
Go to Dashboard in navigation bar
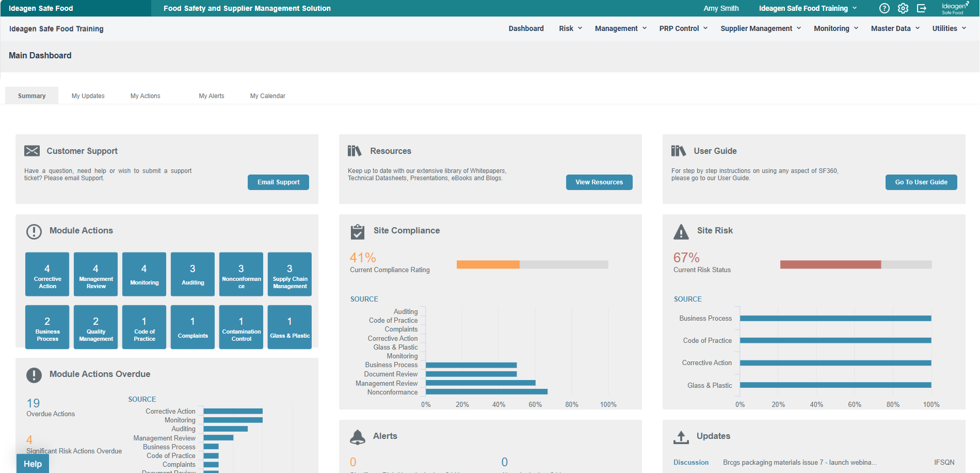526,28
